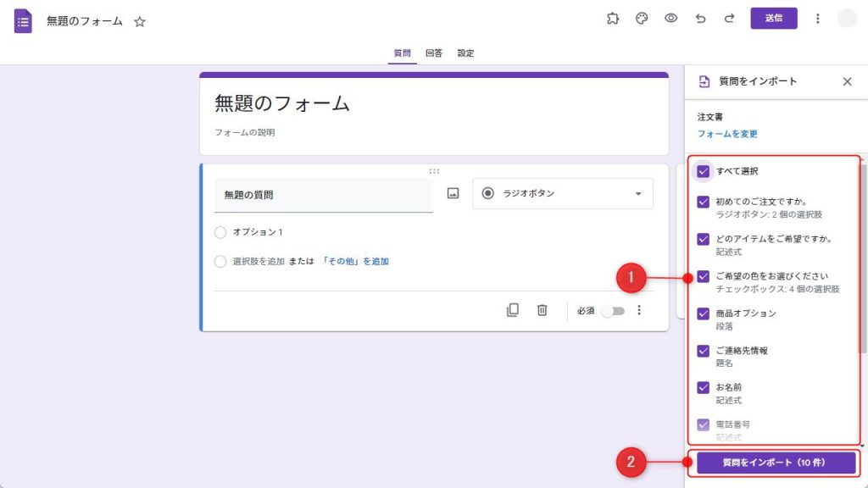Duplicate the question with the copy icon
The width and height of the screenshot is (868, 488).
coord(513,310)
